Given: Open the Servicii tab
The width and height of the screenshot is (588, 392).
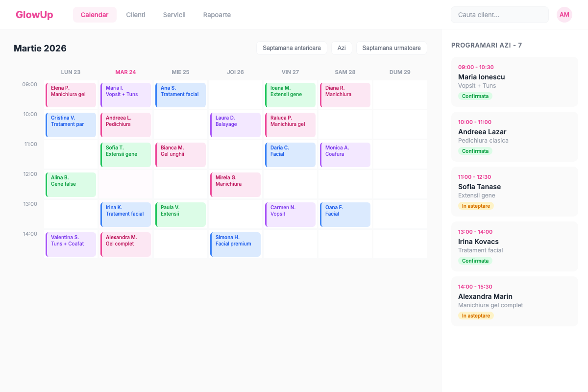Looking at the screenshot, I should (174, 15).
